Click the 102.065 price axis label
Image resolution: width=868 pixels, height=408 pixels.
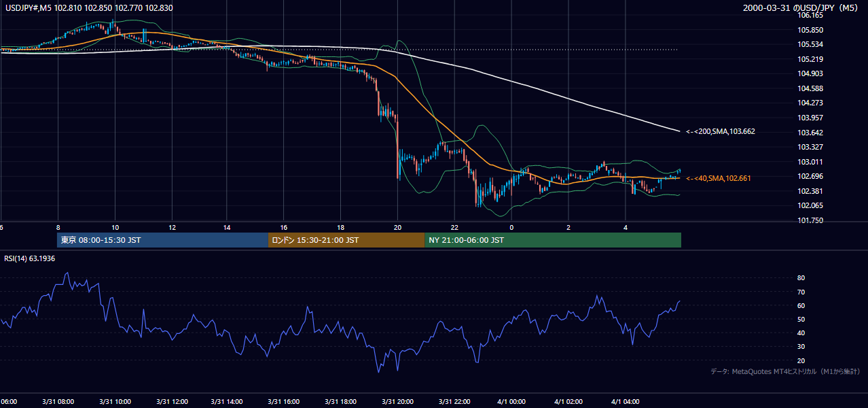[x=810, y=205]
